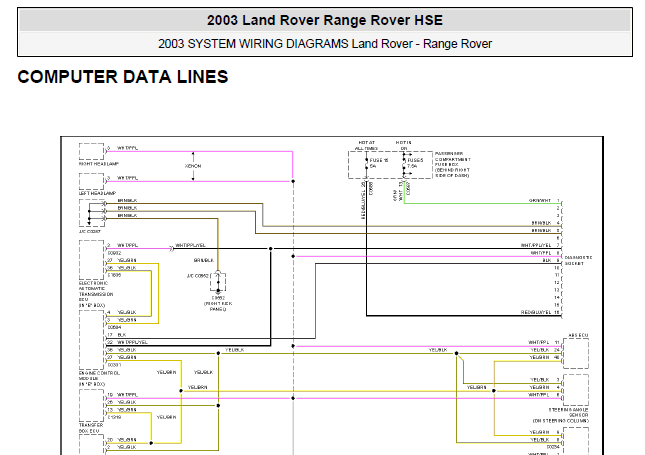
Task: Click the '(RIGHT KICK PANEL)' ground location label
Action: point(218,306)
